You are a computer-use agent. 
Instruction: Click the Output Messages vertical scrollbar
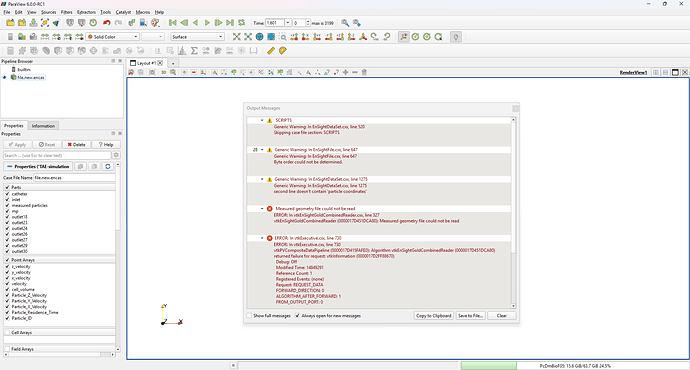click(513, 213)
